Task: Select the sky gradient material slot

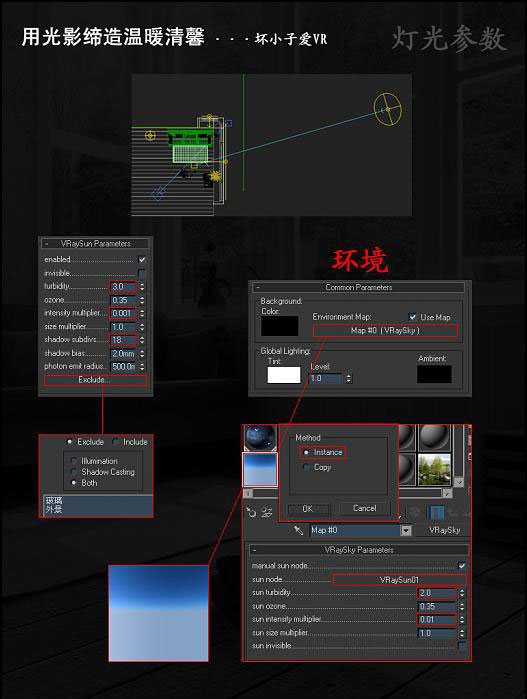Action: (260, 469)
